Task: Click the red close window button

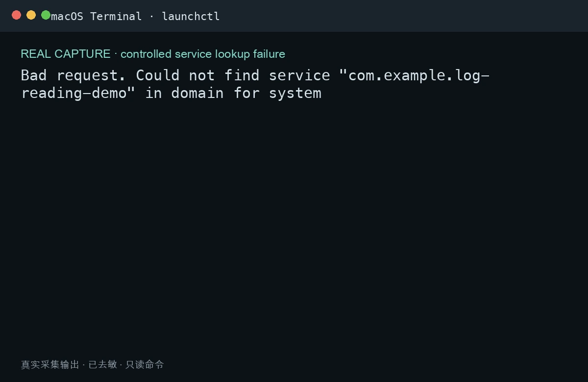Action: tap(17, 15)
